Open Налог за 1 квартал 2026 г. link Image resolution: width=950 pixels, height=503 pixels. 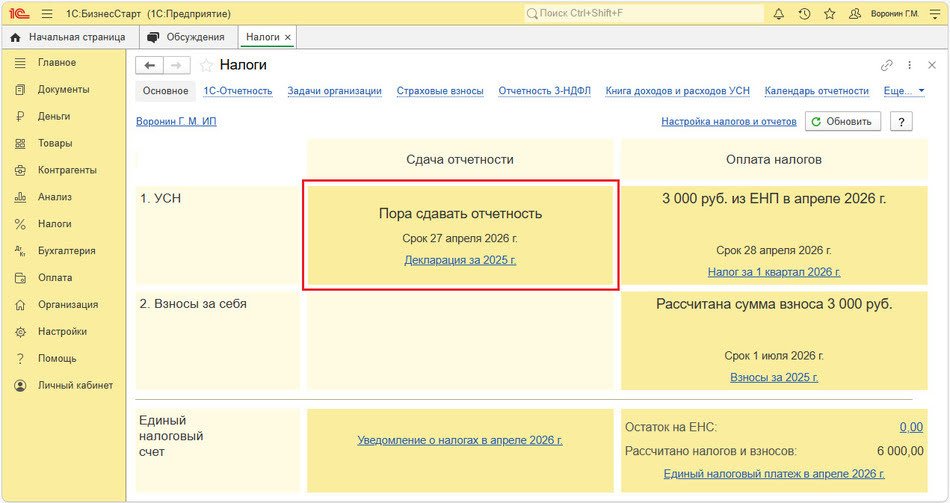[x=774, y=272]
